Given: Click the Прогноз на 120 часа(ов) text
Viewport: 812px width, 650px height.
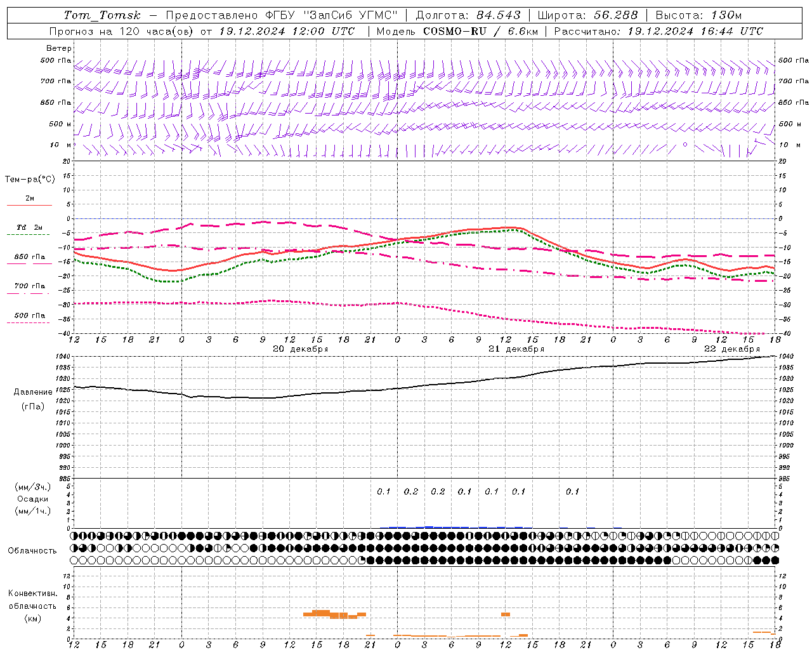Looking at the screenshot, I should point(122,31).
